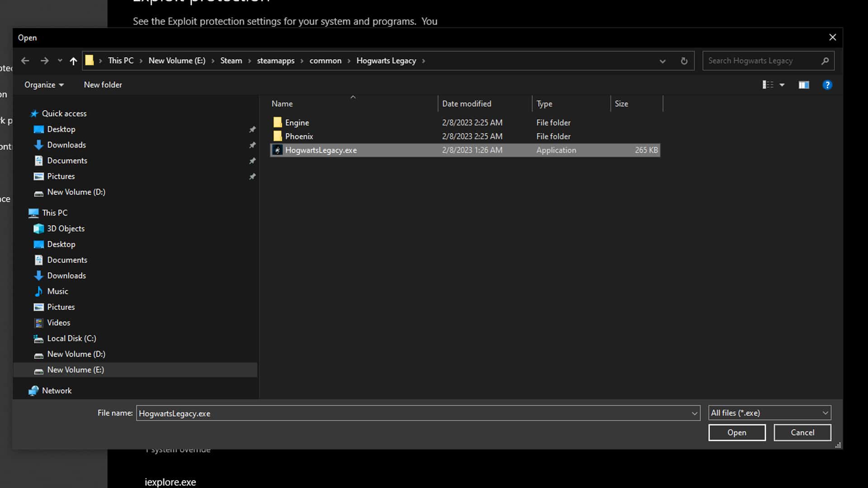The width and height of the screenshot is (868, 488).
Task: Unpin Pictures from Quick access
Action: [x=252, y=176]
